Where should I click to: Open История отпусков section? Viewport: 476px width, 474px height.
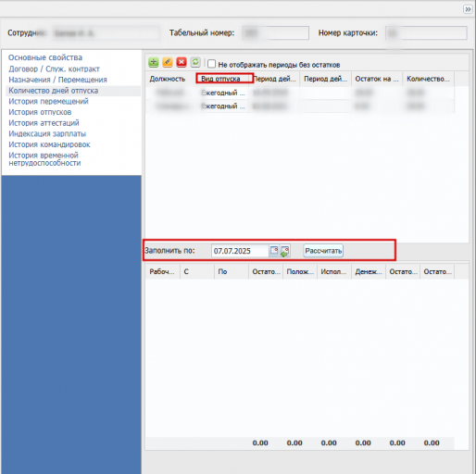point(40,112)
